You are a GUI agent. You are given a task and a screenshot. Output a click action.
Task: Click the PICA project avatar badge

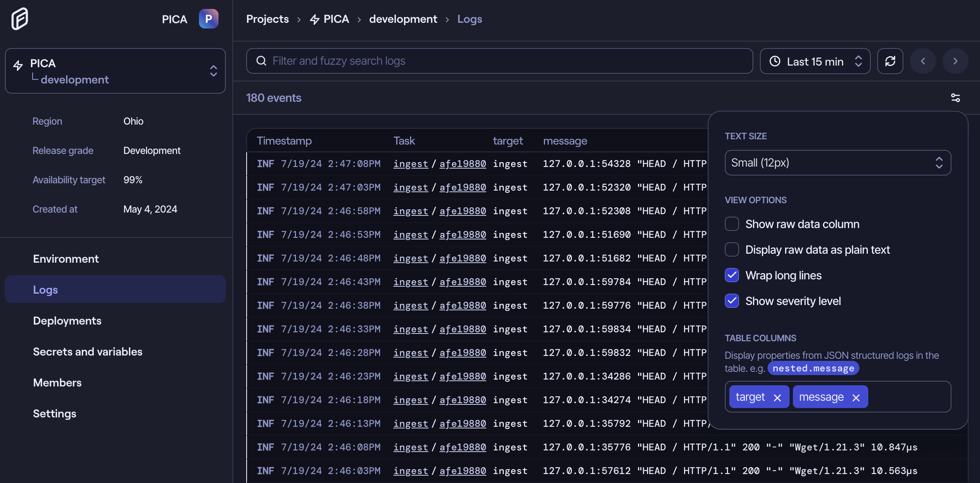tap(208, 18)
